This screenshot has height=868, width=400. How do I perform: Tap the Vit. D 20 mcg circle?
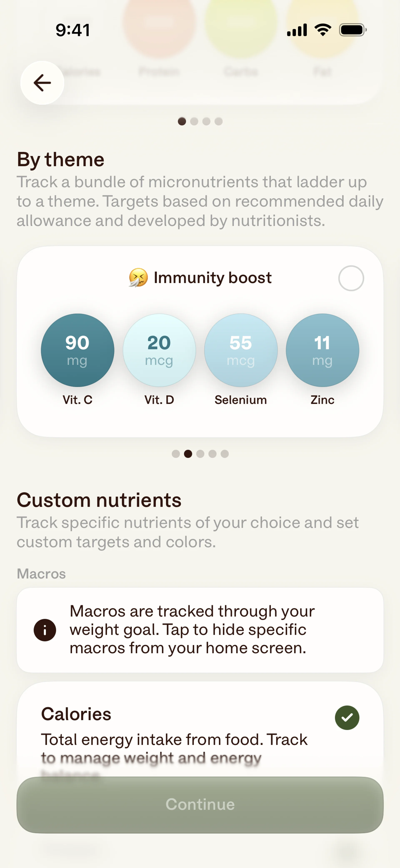pos(159,350)
